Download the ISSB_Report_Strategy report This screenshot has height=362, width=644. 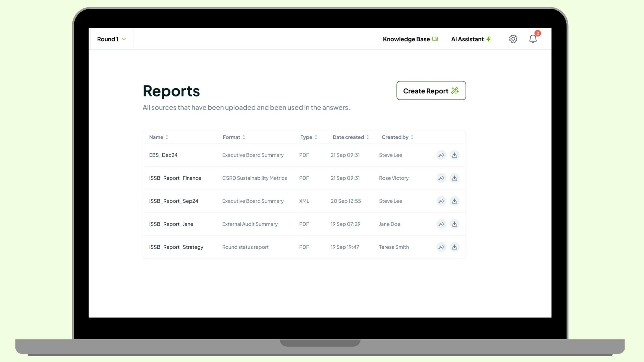[454, 247]
